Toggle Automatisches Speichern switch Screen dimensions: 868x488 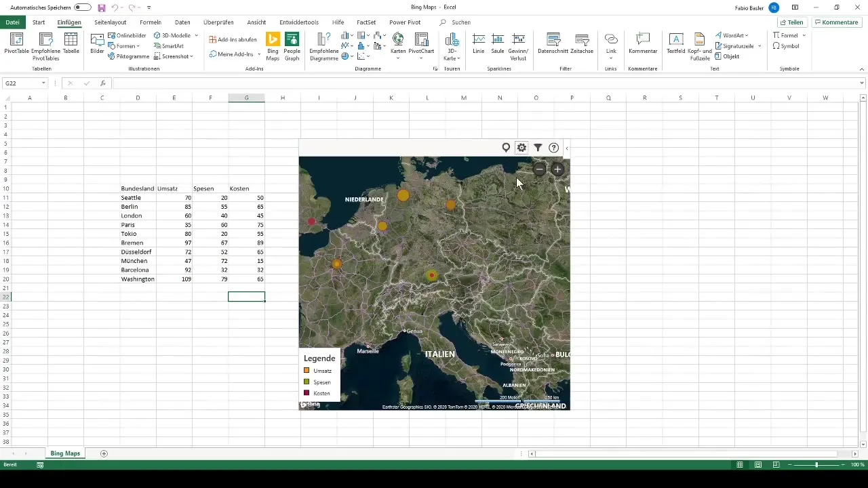pyautogui.click(x=83, y=7)
